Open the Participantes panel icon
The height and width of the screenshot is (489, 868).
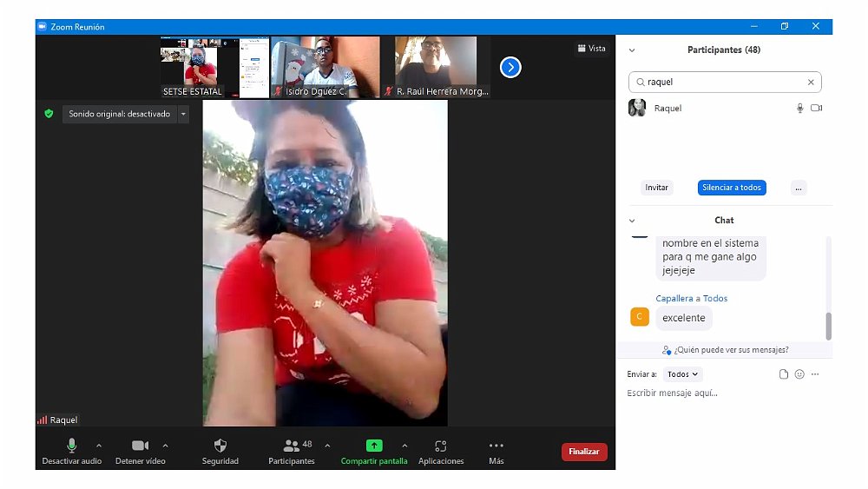click(292, 446)
